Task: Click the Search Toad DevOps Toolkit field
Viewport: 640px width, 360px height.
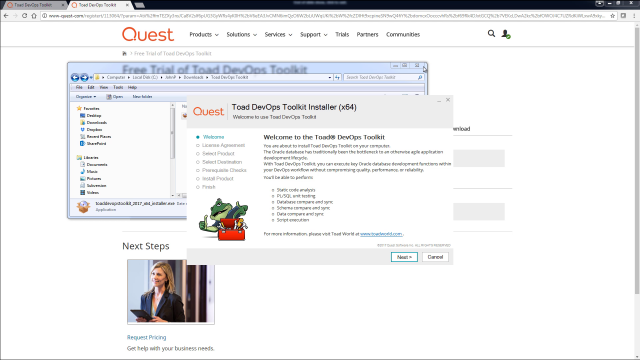Action: tap(384, 77)
